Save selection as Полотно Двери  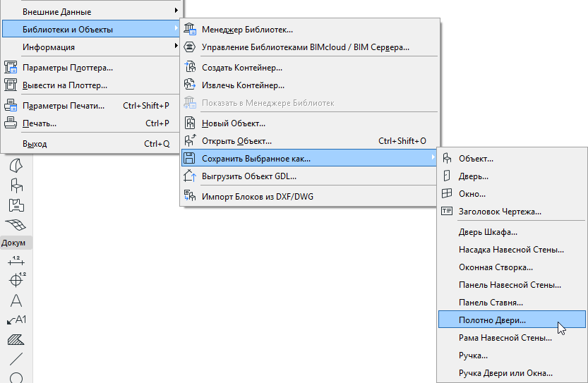click(512, 320)
